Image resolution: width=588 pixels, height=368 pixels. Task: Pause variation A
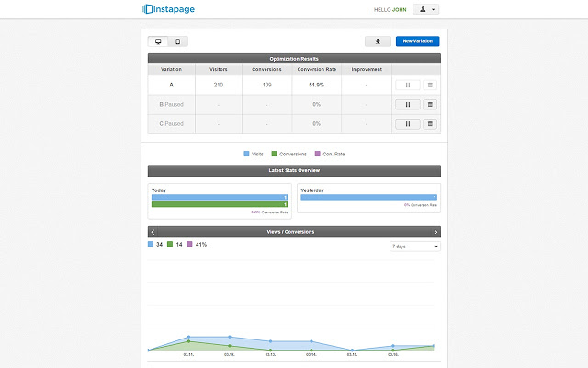(x=408, y=86)
